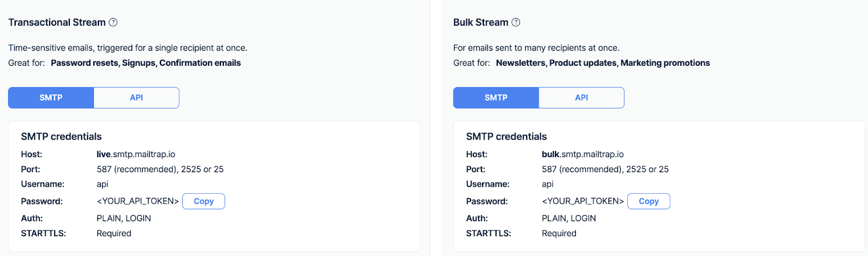This screenshot has width=868, height=256.
Task: Switch to the API tab under Transactional Stream
Action: click(136, 98)
